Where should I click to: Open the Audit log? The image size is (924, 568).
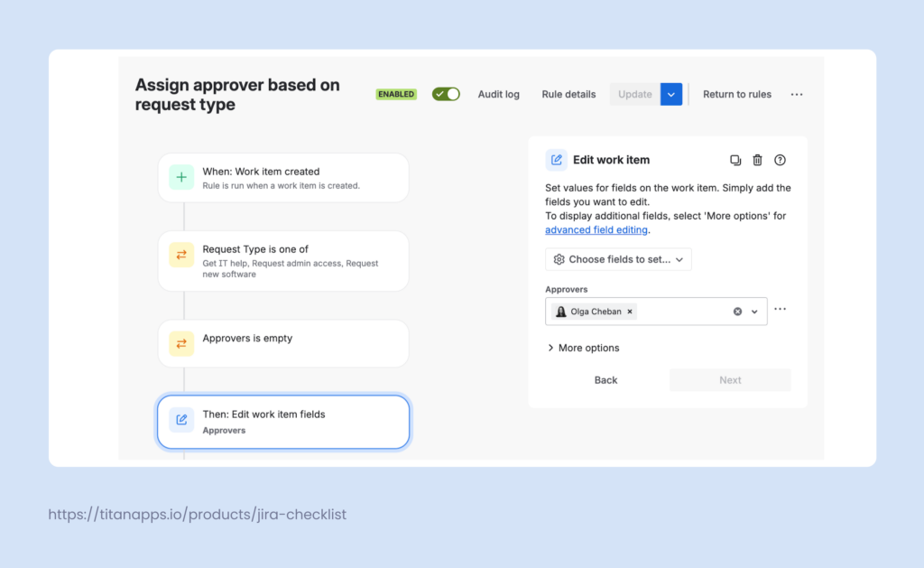point(498,94)
